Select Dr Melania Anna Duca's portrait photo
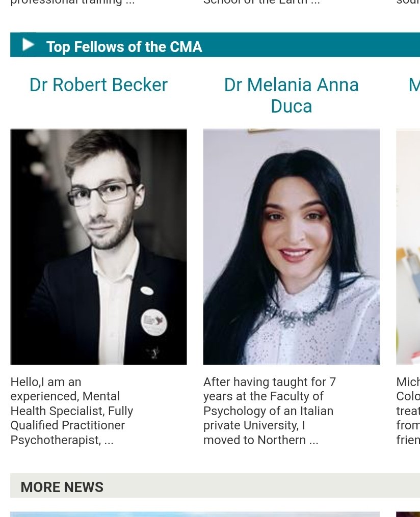 292,247
